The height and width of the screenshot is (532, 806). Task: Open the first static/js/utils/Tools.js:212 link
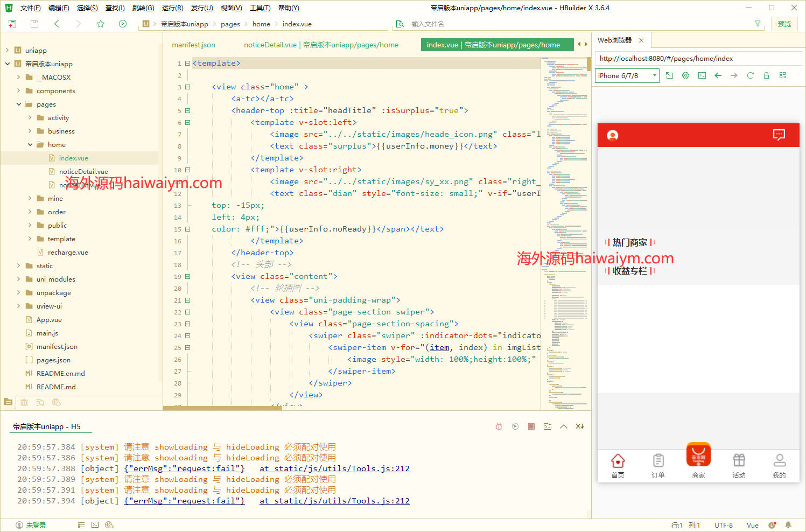point(334,468)
